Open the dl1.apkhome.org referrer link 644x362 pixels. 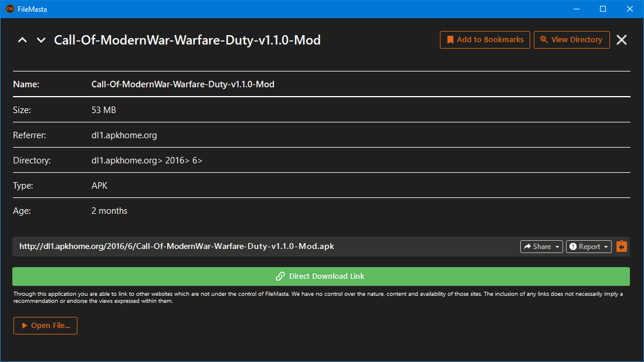124,135
